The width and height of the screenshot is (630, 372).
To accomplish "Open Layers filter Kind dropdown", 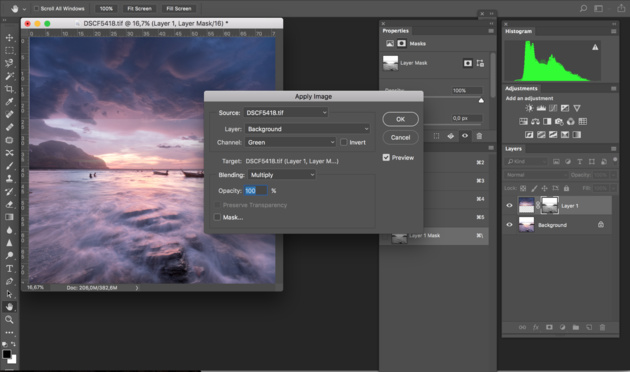I will 526,161.
